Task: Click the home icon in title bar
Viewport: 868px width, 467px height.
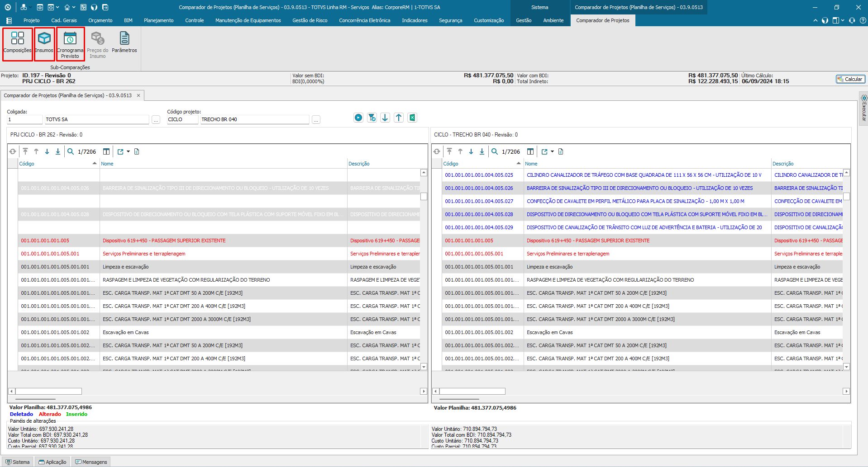Action: pos(67,7)
